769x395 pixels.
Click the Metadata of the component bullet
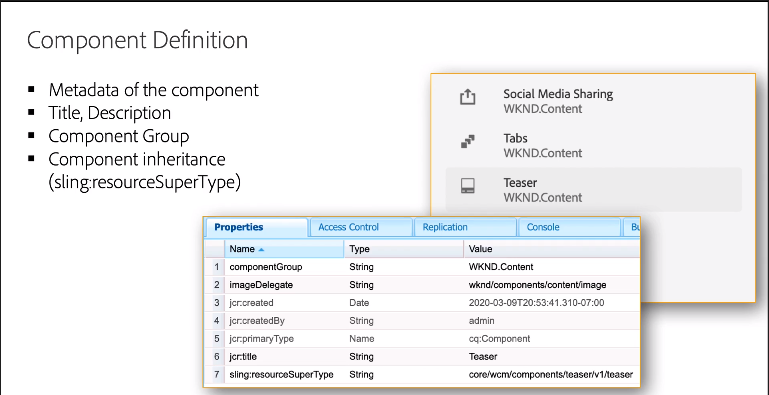pos(154,90)
